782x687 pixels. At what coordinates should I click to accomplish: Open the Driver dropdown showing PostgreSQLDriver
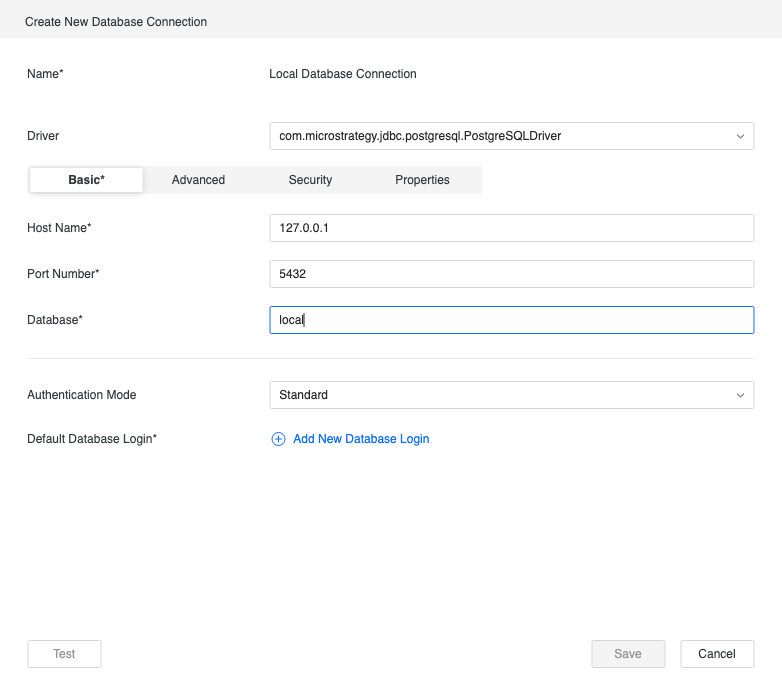[x=500, y=136]
